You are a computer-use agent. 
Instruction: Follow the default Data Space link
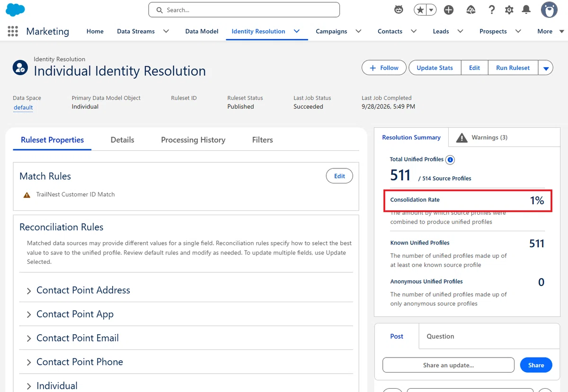tap(23, 107)
